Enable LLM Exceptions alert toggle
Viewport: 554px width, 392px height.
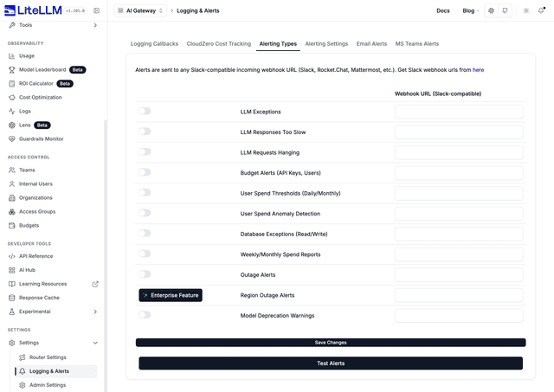click(145, 112)
